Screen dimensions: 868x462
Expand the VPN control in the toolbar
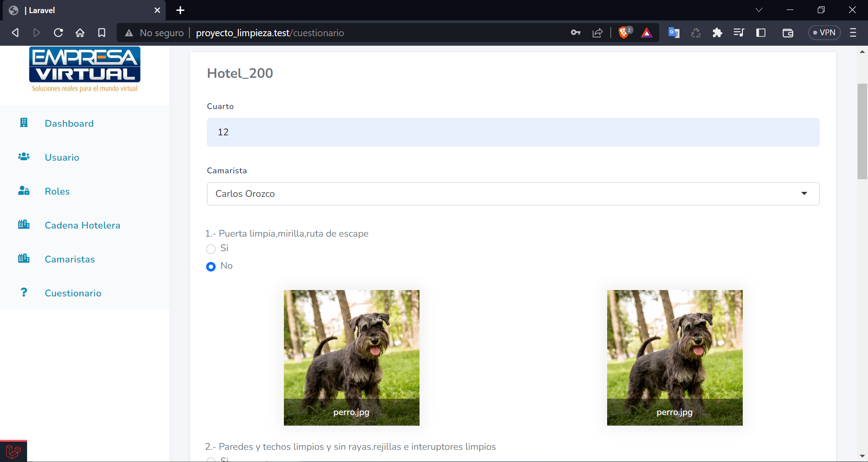point(824,32)
